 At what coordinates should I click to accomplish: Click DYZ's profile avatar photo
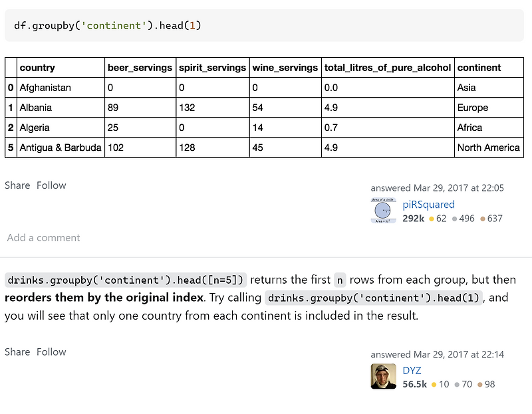pos(383,377)
